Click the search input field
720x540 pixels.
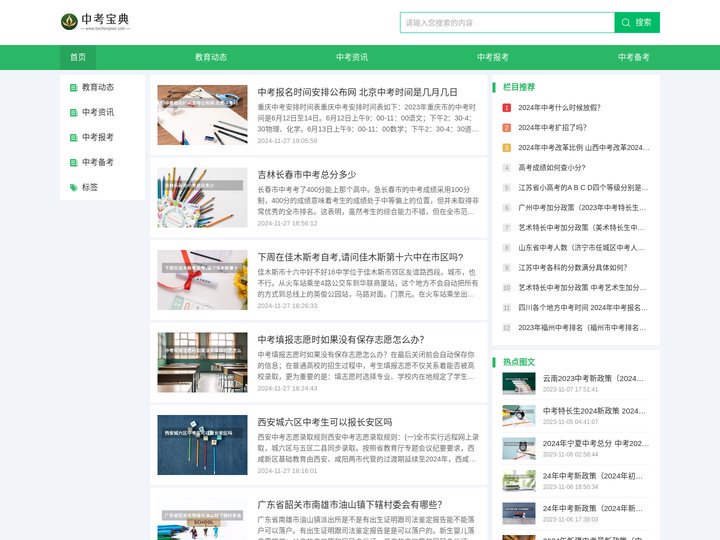pyautogui.click(x=507, y=22)
